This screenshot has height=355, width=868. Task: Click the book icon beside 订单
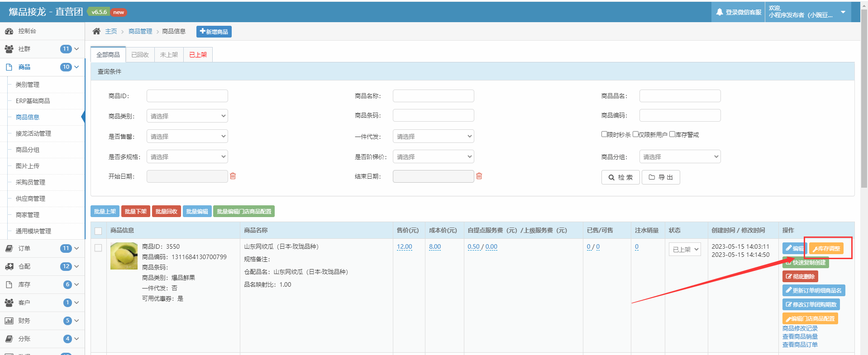(9, 248)
